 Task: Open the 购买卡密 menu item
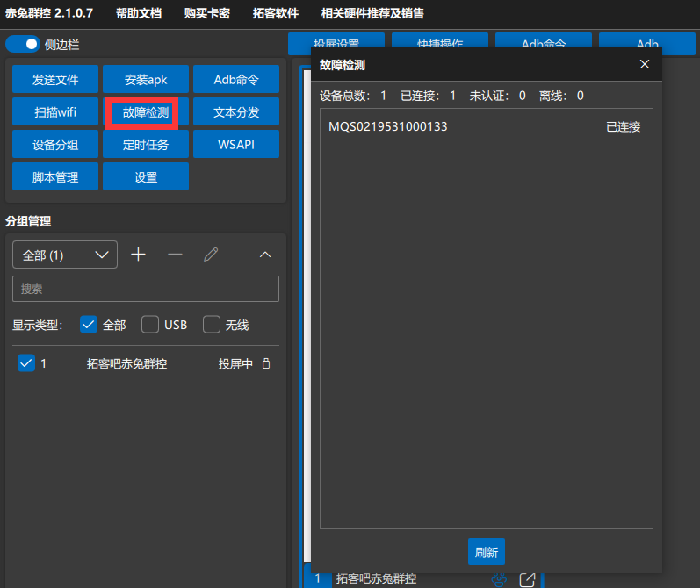pyautogui.click(x=207, y=13)
